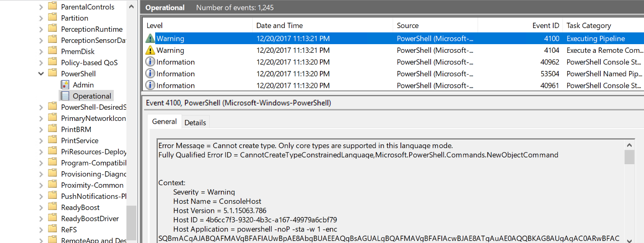The height and width of the screenshot is (243, 644).
Task: Select the Operational log icon under PowerShell
Action: click(65, 96)
